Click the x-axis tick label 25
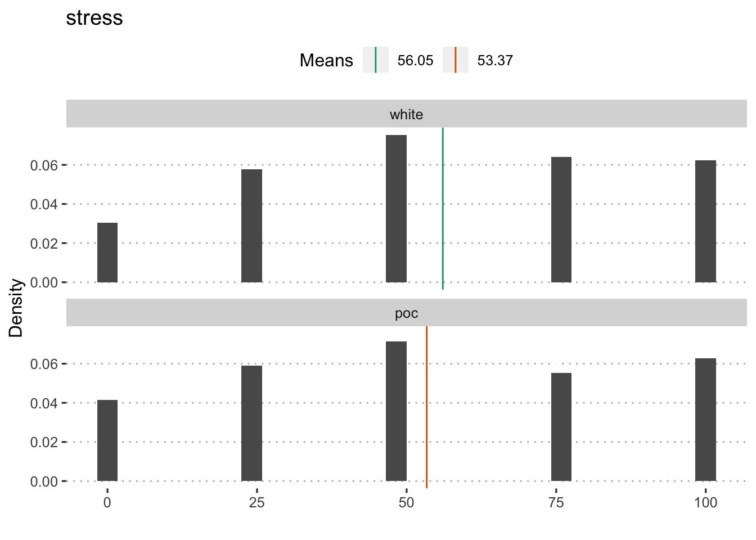Viewport: 756px width, 540px height. point(256,503)
